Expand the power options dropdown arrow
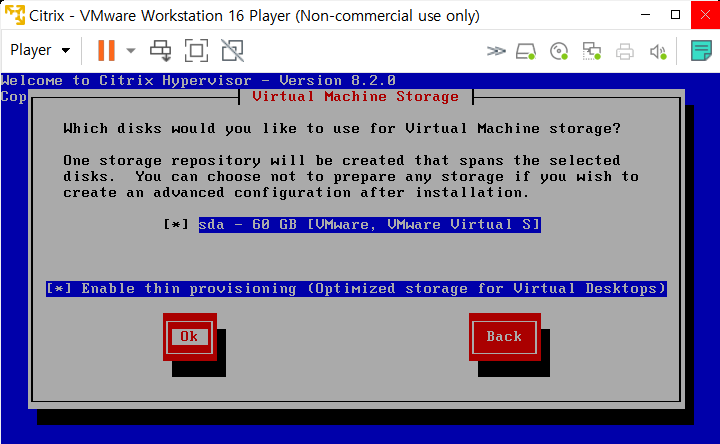Viewport: 720px width, 444px height. pyautogui.click(x=131, y=50)
